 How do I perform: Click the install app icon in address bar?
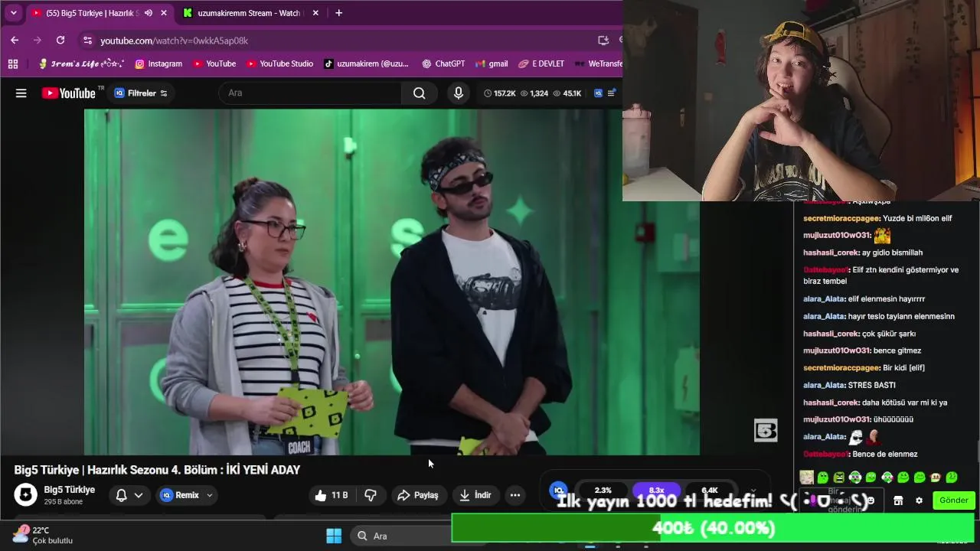pos(603,41)
